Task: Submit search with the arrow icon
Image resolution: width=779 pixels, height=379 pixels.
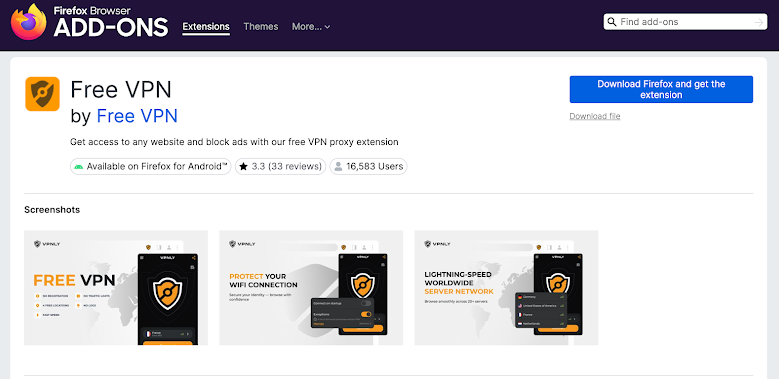Action: [759, 22]
